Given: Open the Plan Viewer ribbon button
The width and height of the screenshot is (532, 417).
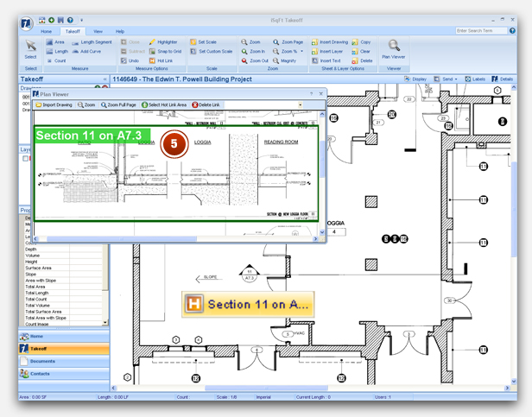Looking at the screenshot, I should pos(394,49).
